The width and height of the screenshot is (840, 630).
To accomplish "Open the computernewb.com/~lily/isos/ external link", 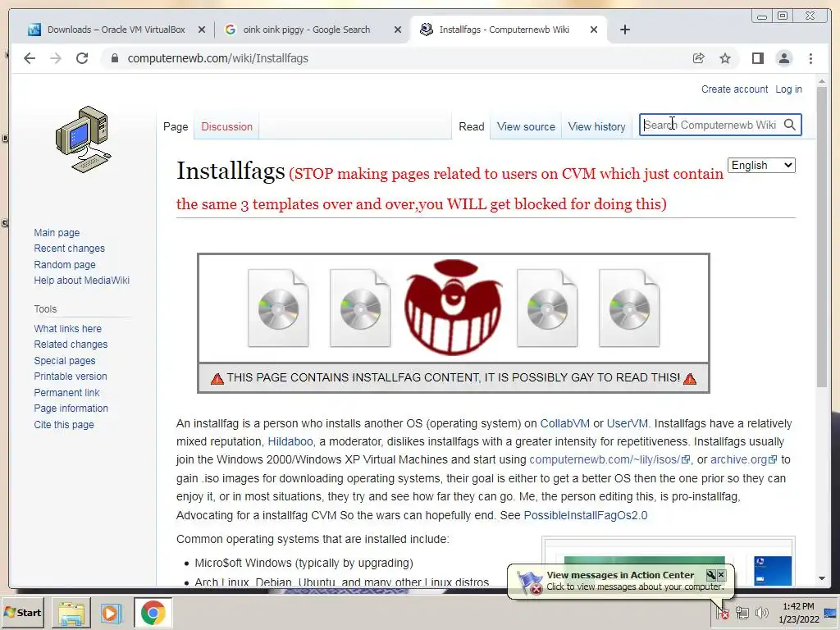I will tap(609, 459).
